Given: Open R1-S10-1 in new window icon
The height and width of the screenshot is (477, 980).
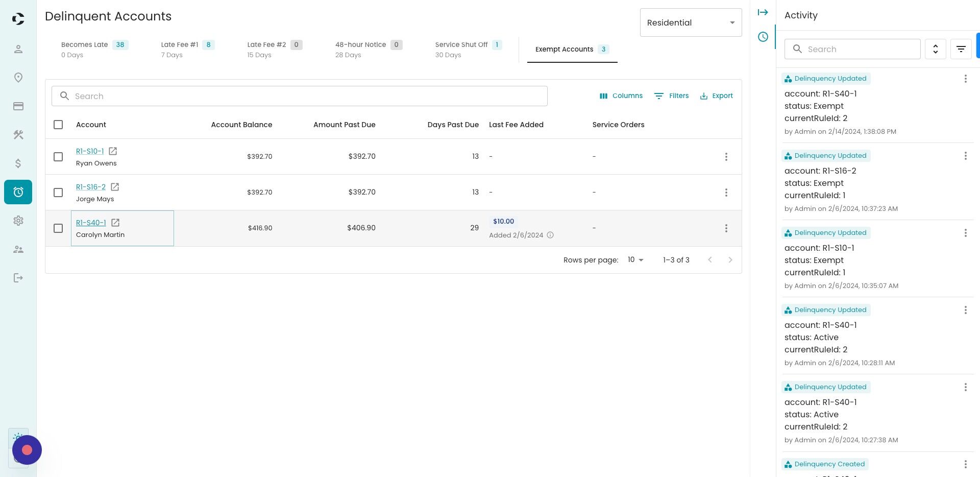Looking at the screenshot, I should [113, 151].
